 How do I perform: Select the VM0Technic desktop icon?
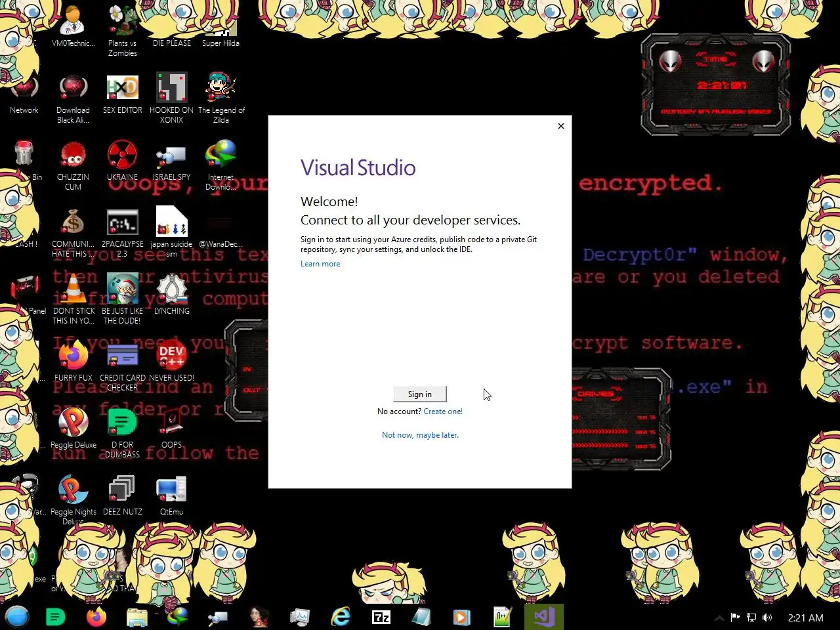tap(73, 26)
